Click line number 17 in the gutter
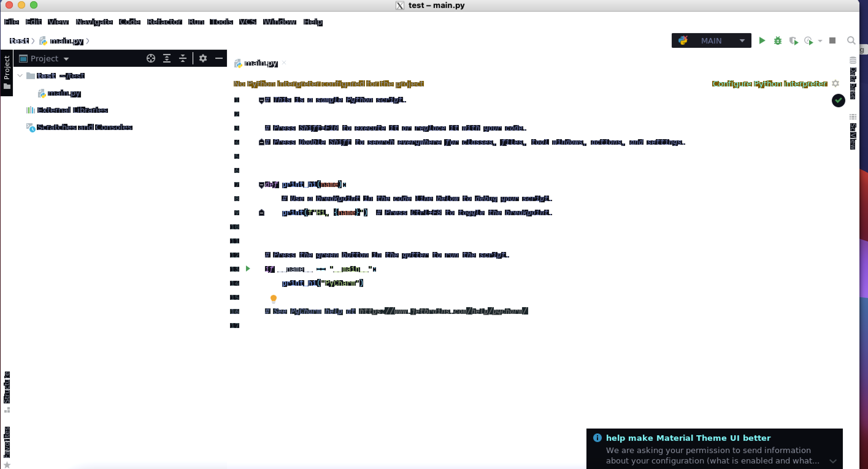 235,325
